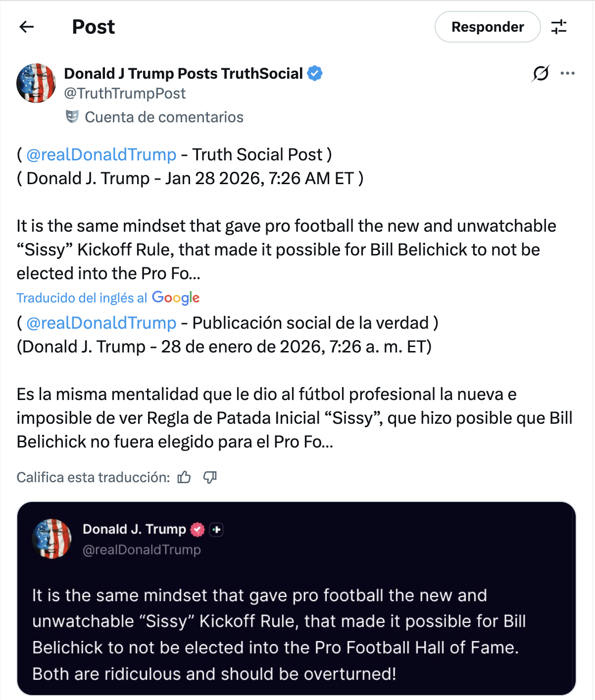Click the Grok icon on the post
595x700 pixels.
pos(541,73)
